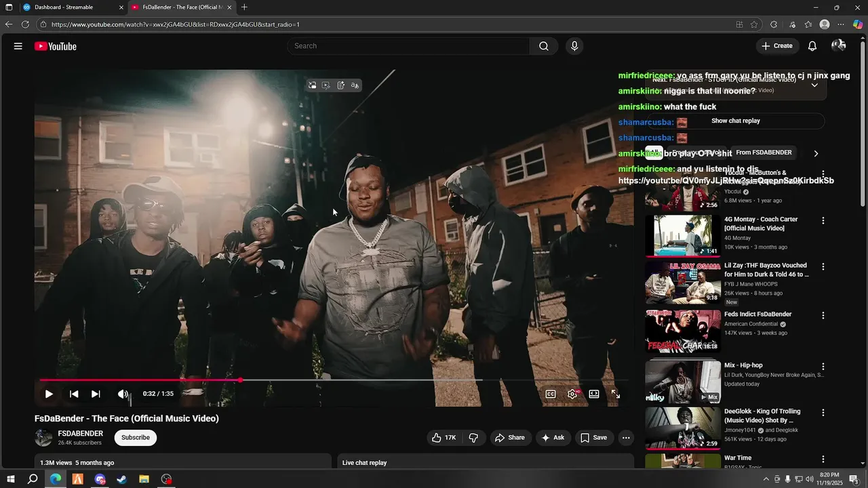Open Lil Zay THF Bayzoo video title
The width and height of the screenshot is (868, 488).
click(x=766, y=270)
